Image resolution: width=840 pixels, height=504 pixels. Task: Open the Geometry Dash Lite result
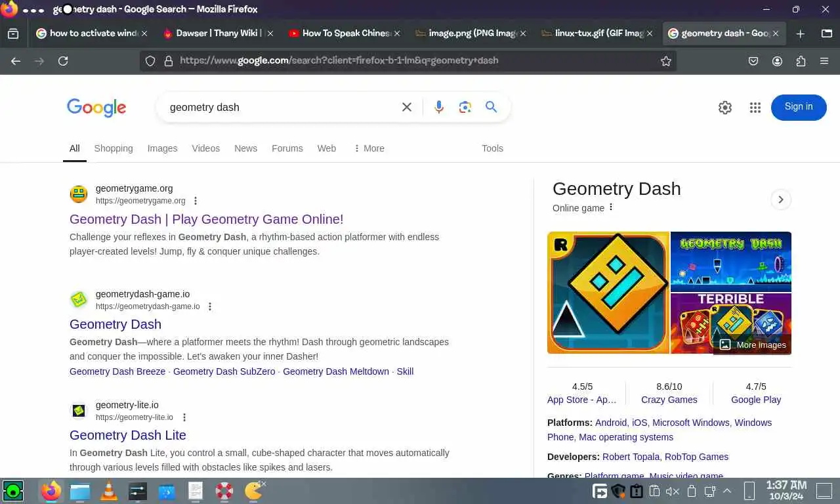tap(128, 435)
